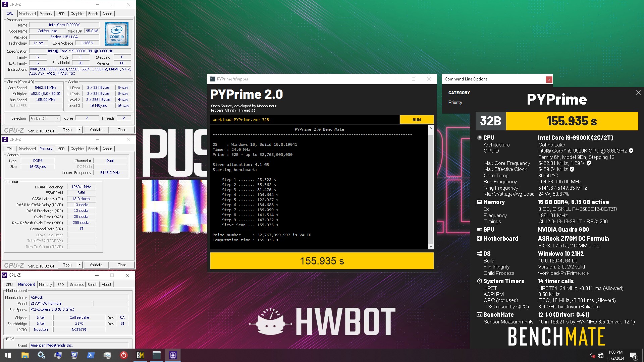Open BenchMate via the BM taskbar icon
This screenshot has height=362, width=644.
[x=140, y=355]
